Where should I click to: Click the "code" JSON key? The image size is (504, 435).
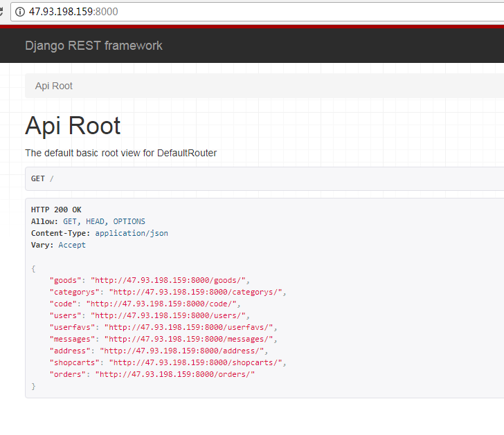click(x=63, y=304)
